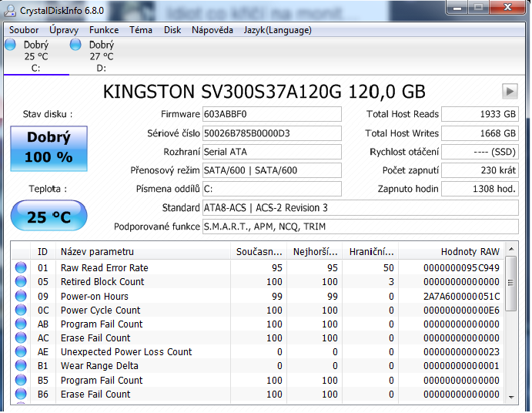Click Total Host Writes value 1668 GB
This screenshot has width=532, height=413.
coord(480,133)
